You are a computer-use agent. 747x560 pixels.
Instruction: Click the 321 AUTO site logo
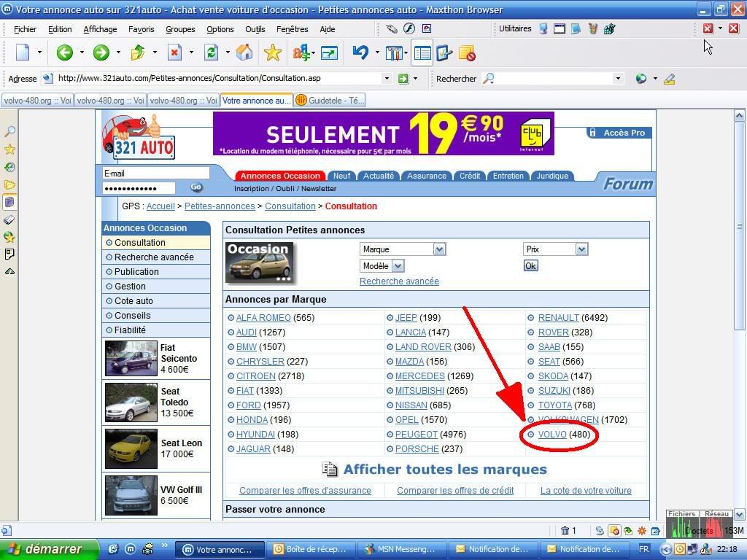click(139, 137)
